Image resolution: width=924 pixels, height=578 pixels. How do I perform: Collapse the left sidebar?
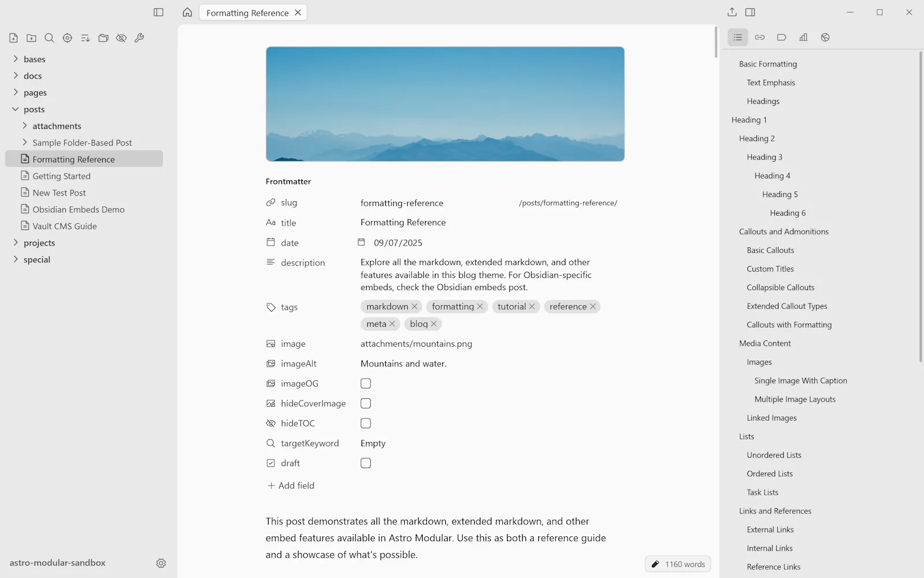pos(158,12)
